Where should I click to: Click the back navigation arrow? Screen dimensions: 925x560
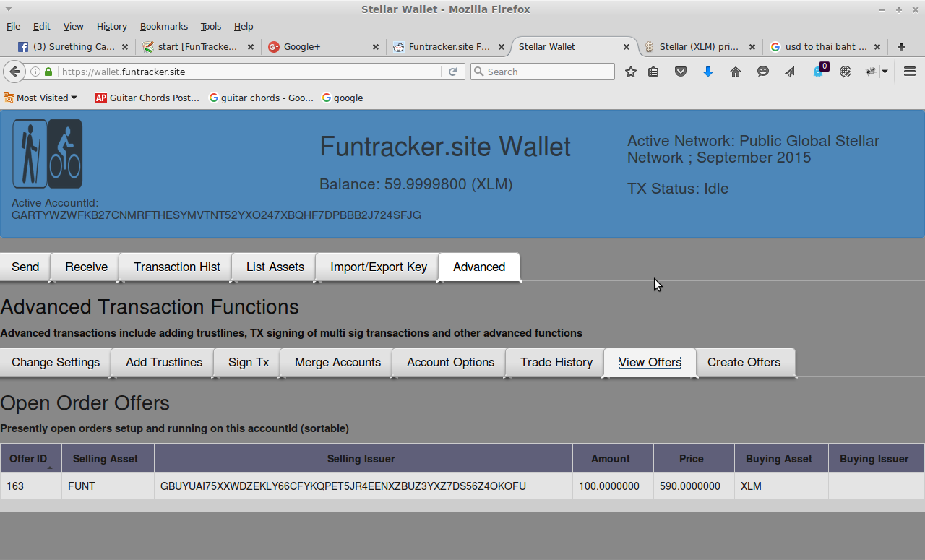(14, 72)
